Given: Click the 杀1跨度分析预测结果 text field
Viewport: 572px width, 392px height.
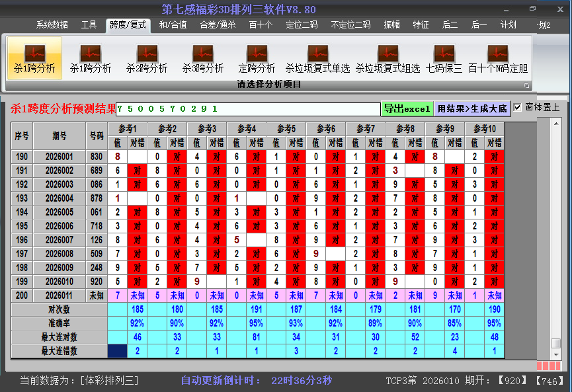Looking at the screenshot, I should click(247, 109).
